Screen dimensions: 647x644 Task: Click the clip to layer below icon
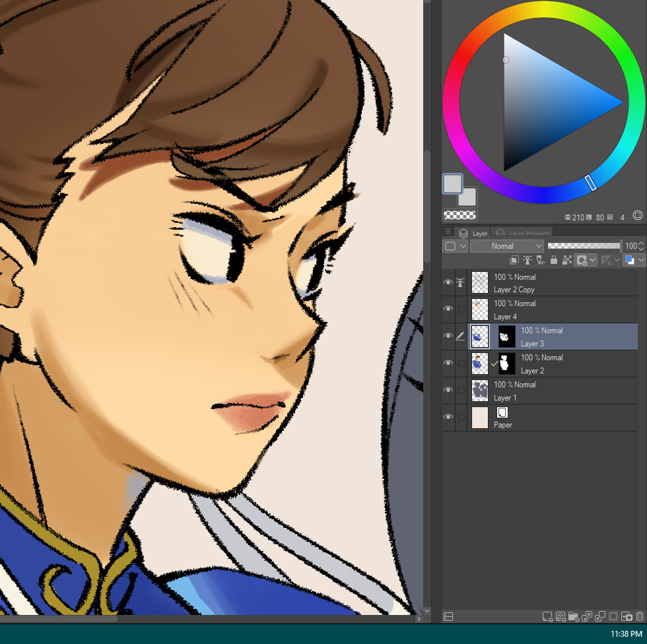[514, 260]
